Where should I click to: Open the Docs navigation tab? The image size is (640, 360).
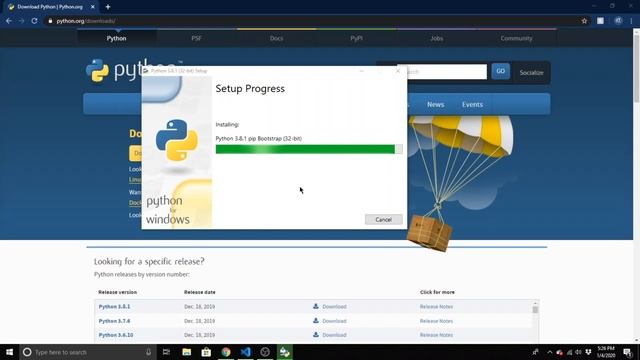tap(276, 38)
